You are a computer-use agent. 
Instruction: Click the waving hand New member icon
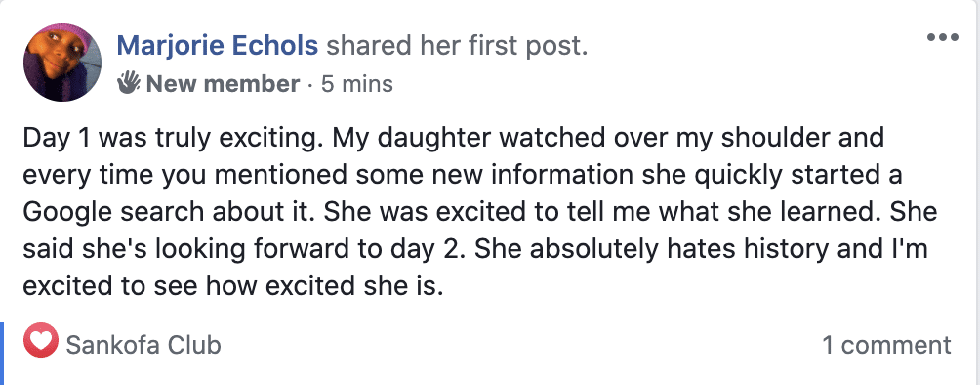pyautogui.click(x=129, y=83)
